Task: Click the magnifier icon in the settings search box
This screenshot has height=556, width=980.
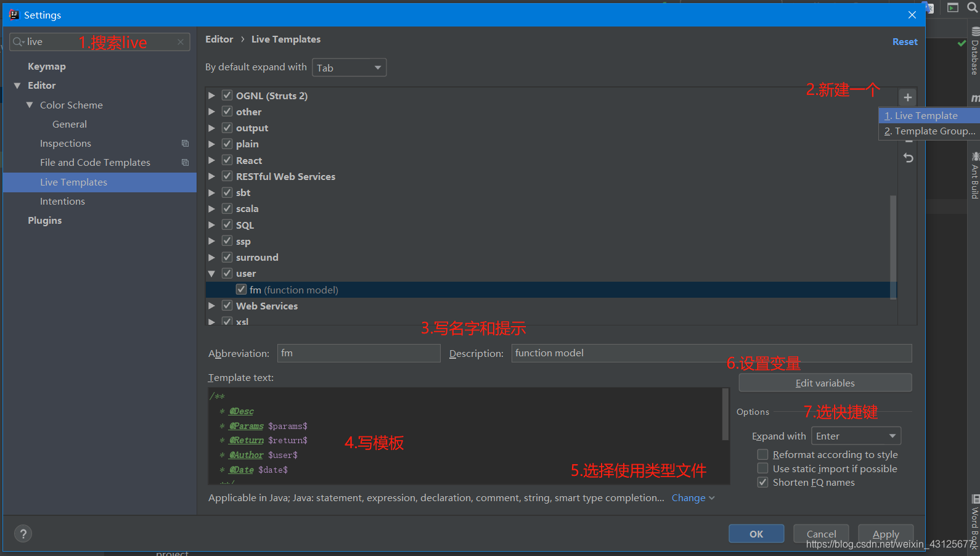Action: (x=18, y=42)
